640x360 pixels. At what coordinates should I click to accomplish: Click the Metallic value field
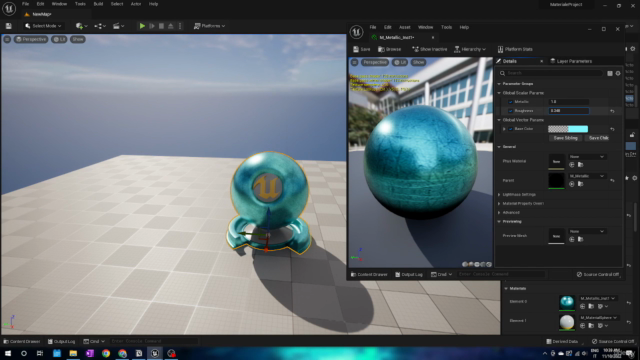[x=568, y=102]
